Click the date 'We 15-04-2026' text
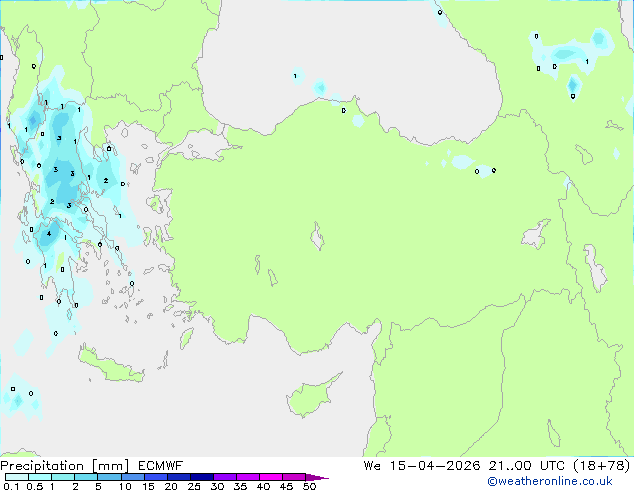Screen dimensions: 634x490 pos(422,466)
